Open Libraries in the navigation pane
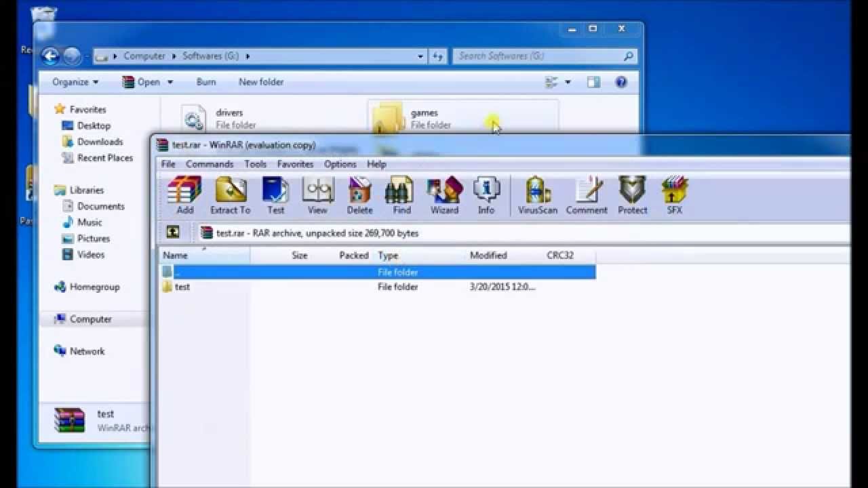The image size is (868, 488). click(79, 190)
